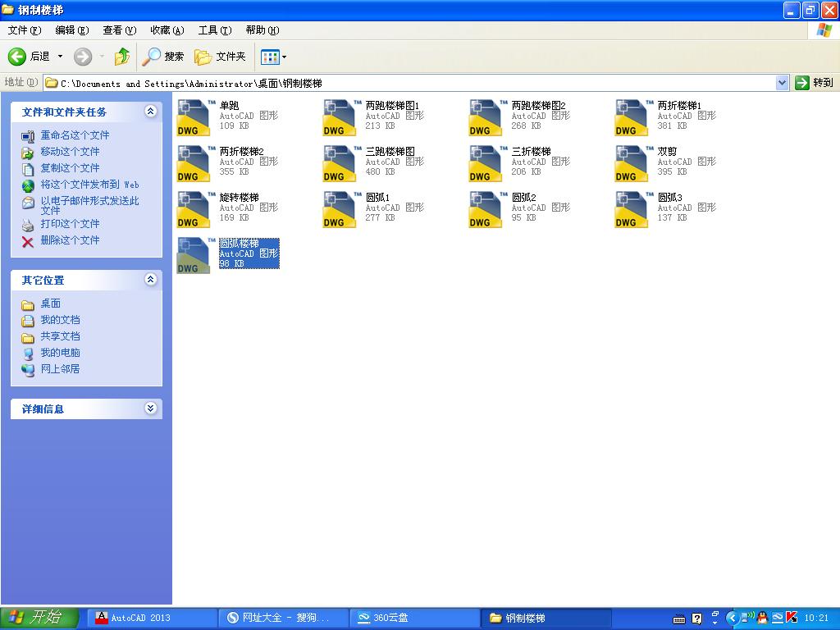Image resolution: width=840 pixels, height=630 pixels.
Task: Expand hidden tray icons arrow
Action: [x=732, y=618]
